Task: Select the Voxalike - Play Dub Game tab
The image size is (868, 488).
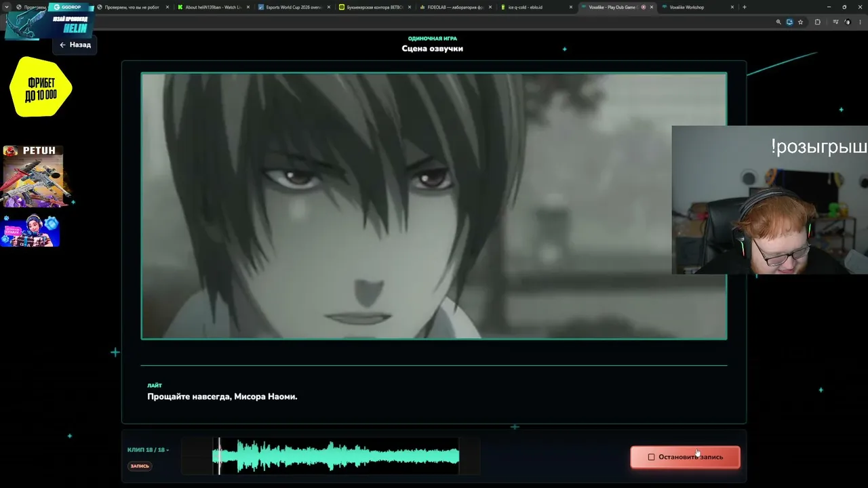Action: [616, 7]
